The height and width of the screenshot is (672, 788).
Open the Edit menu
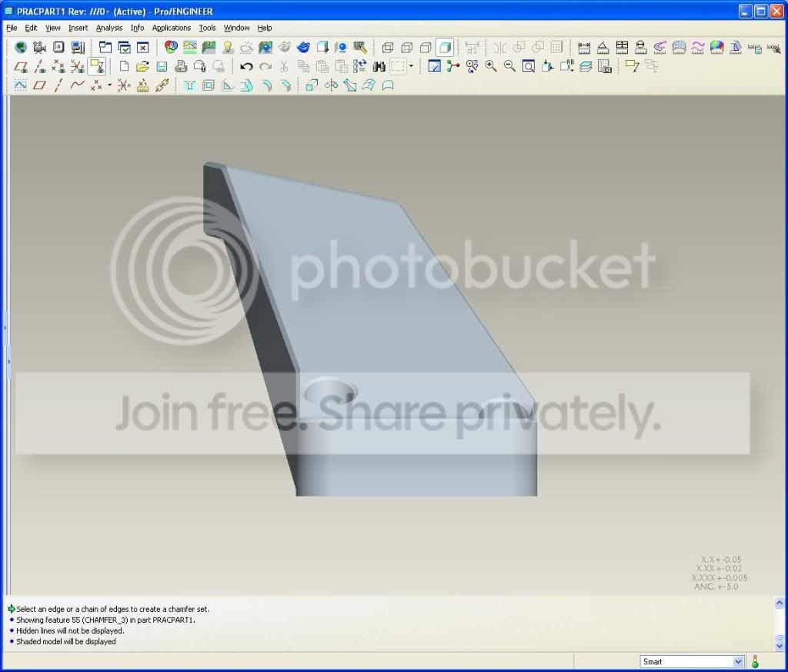click(31, 28)
